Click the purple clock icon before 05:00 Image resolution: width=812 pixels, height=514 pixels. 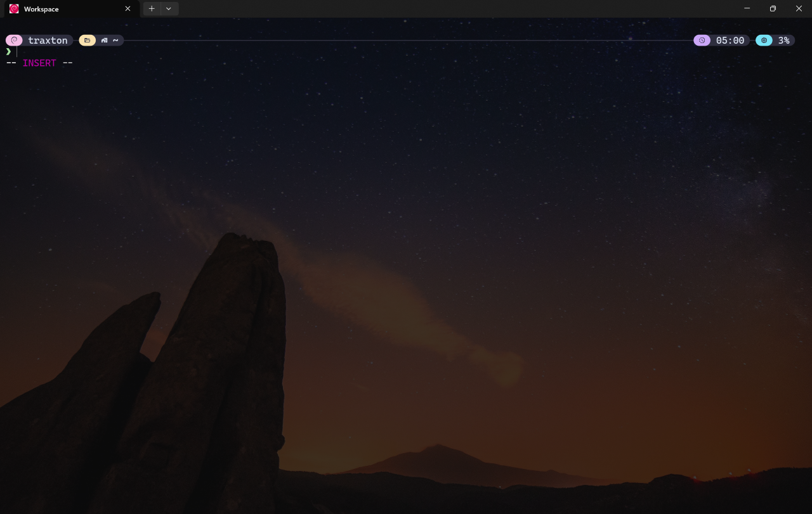tap(702, 40)
